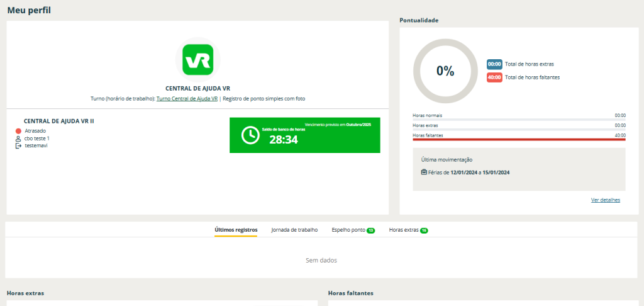The width and height of the screenshot is (644, 306).
Task: Select the Espelho ponto tab
Action: pyautogui.click(x=348, y=230)
